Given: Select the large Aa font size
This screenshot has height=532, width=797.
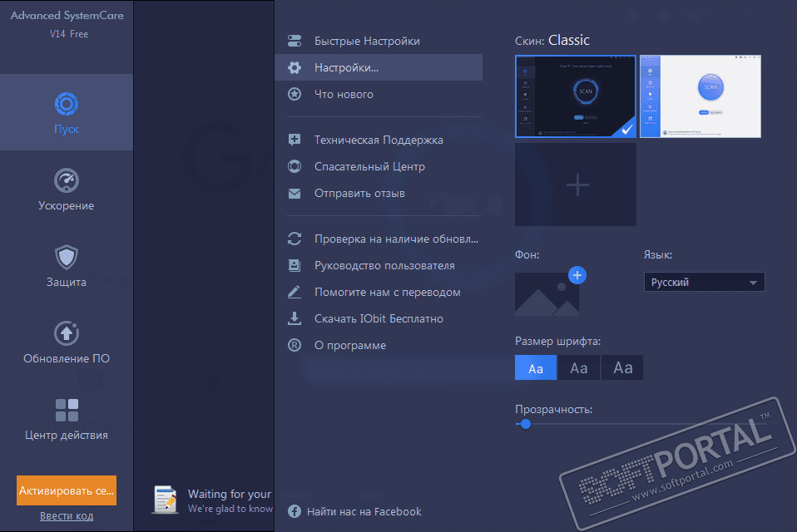Looking at the screenshot, I should pos(622,367).
